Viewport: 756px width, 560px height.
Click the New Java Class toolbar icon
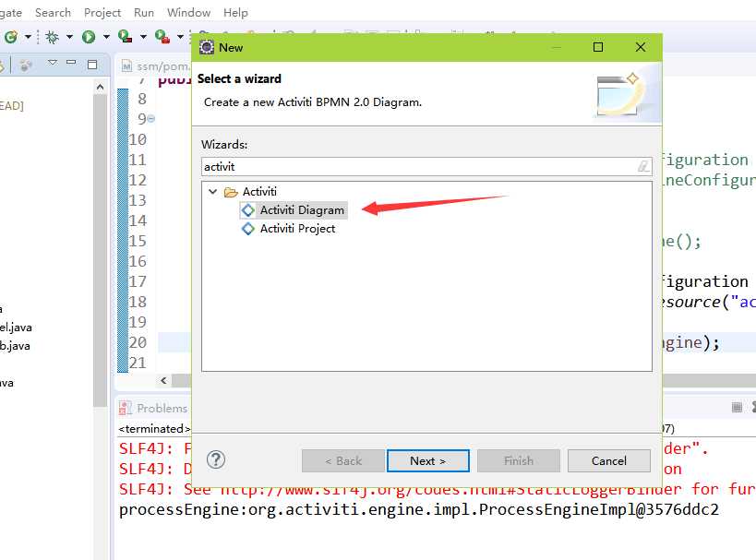click(x=10, y=37)
